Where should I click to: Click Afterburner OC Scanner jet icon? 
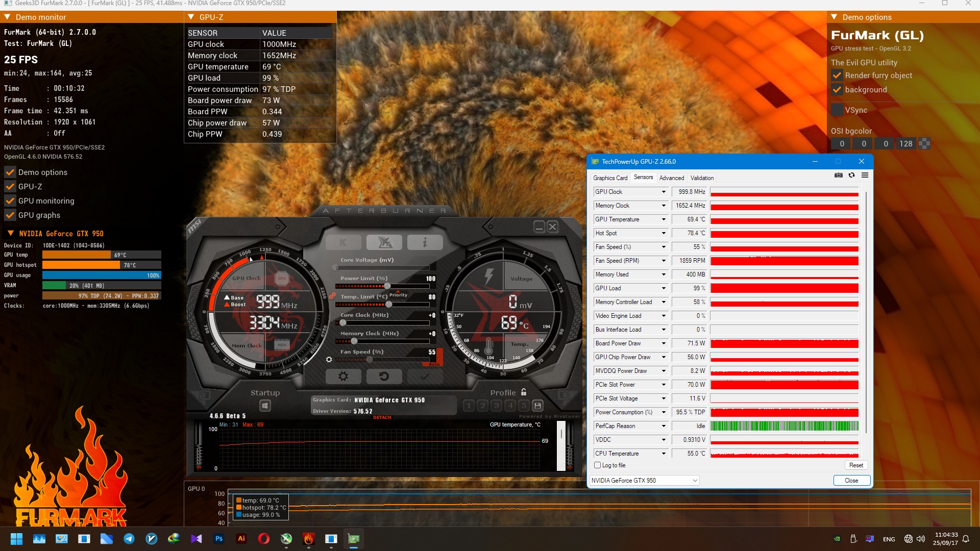[x=384, y=243]
